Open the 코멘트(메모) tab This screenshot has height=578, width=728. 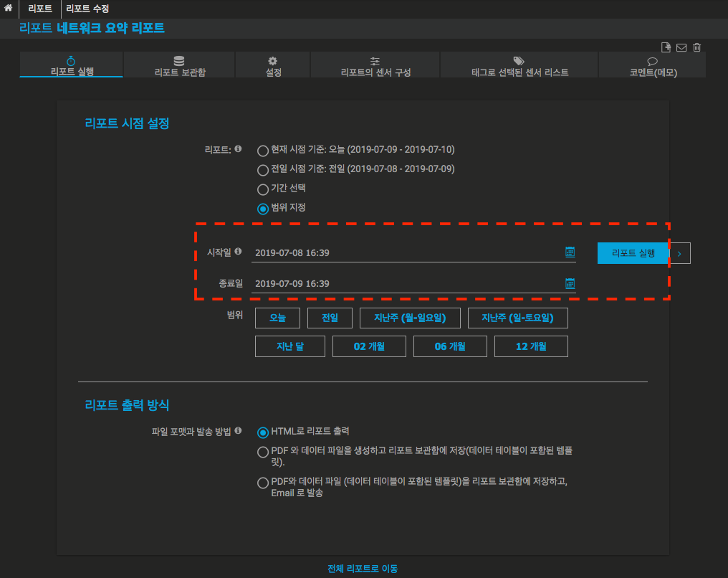coord(652,65)
